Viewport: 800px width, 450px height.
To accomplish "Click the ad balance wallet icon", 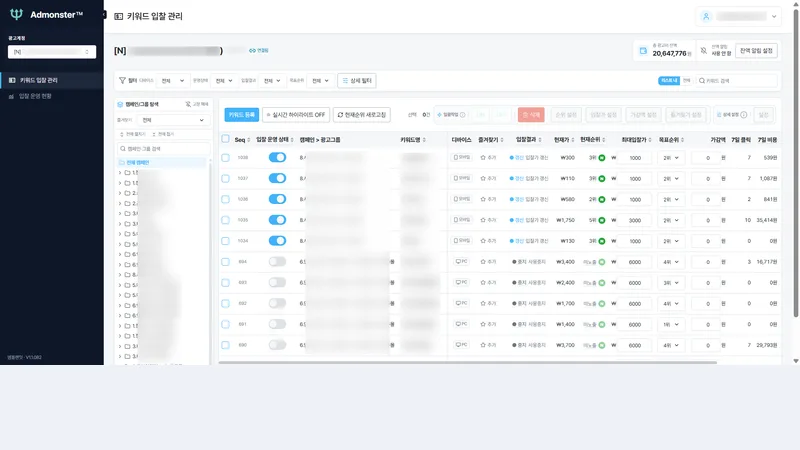I will tap(643, 51).
